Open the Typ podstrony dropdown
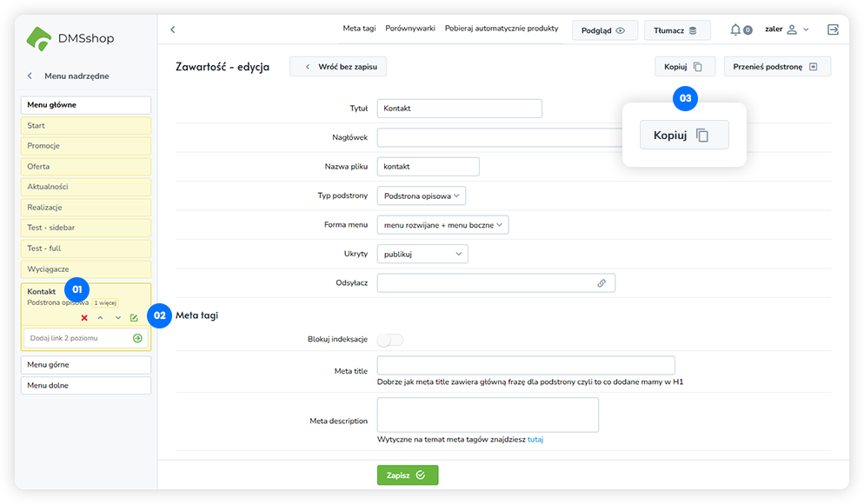The image size is (864, 504). [x=422, y=196]
